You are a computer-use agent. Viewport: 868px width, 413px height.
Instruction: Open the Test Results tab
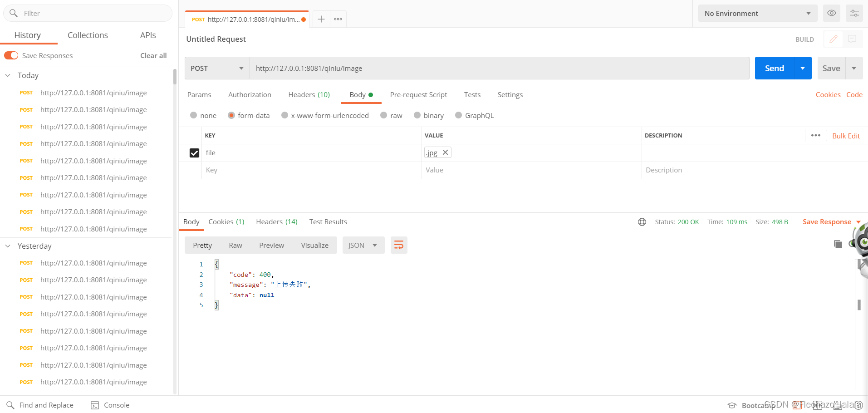tap(328, 221)
